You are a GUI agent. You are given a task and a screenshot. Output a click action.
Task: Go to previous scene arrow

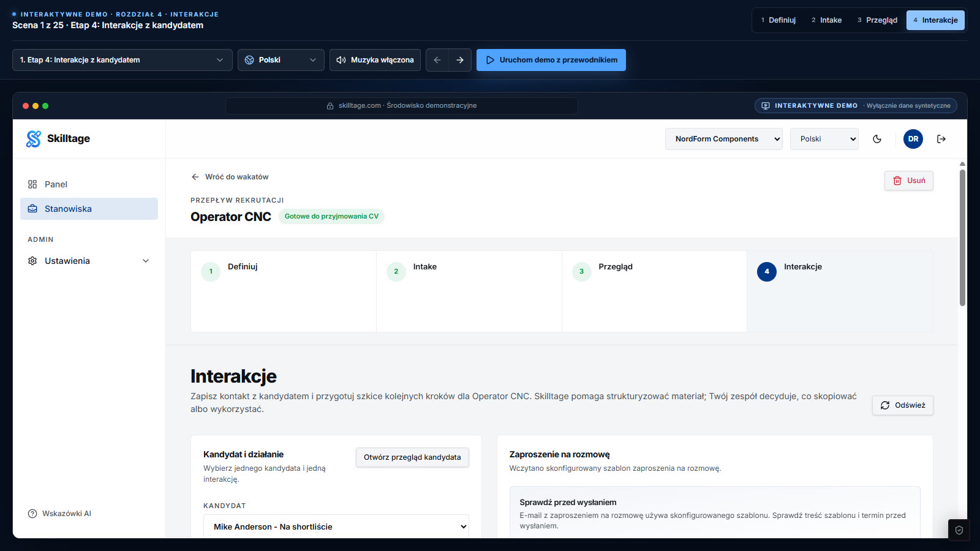[x=437, y=60]
